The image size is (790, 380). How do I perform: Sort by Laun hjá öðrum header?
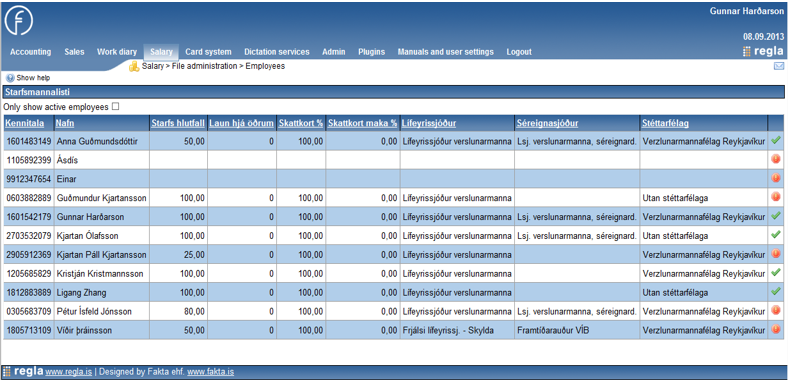242,123
